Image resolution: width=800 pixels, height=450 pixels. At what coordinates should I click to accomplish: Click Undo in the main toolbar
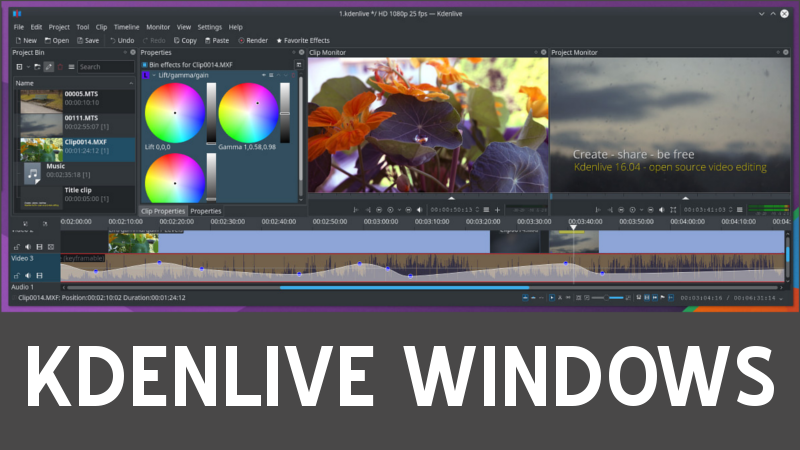(x=121, y=41)
